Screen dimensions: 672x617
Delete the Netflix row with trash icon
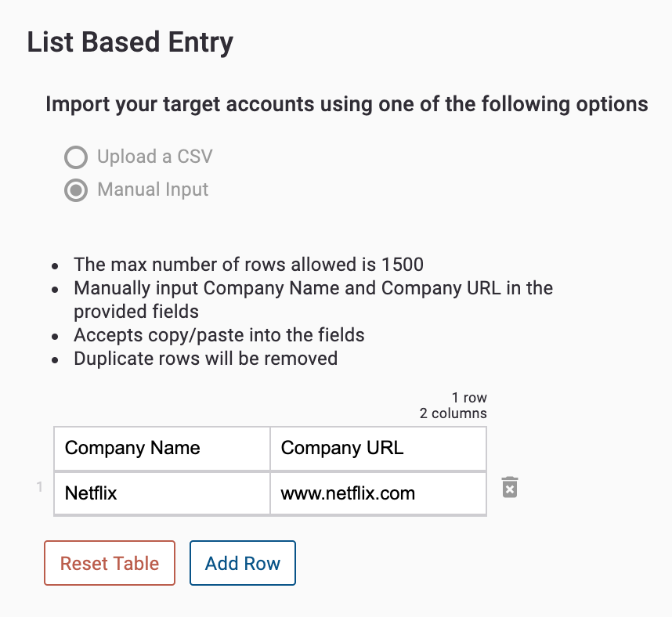[510, 487]
